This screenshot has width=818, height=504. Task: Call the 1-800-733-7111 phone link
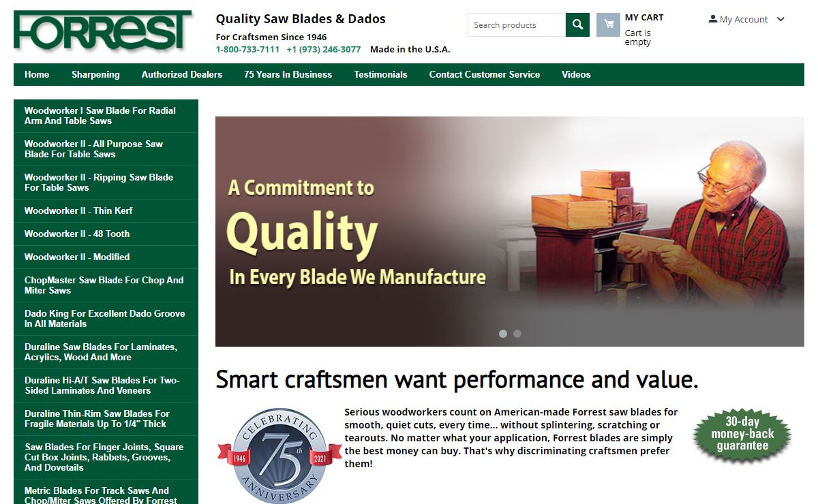247,49
